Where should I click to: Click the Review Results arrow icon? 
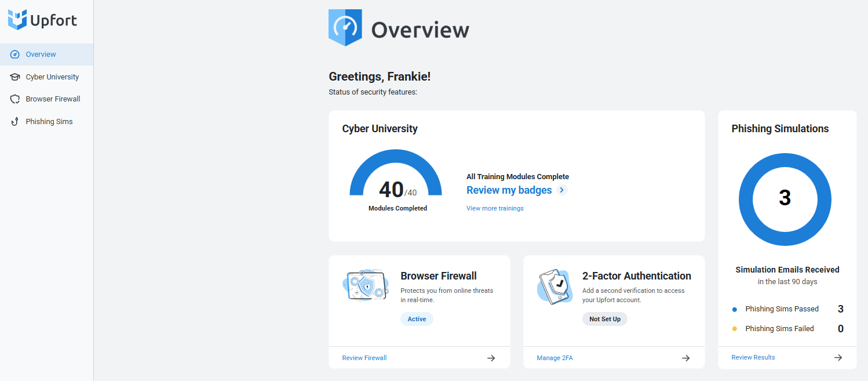[838, 357]
